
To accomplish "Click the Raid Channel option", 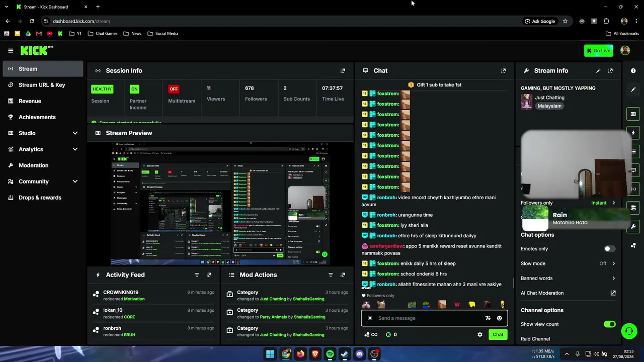I will [535, 339].
